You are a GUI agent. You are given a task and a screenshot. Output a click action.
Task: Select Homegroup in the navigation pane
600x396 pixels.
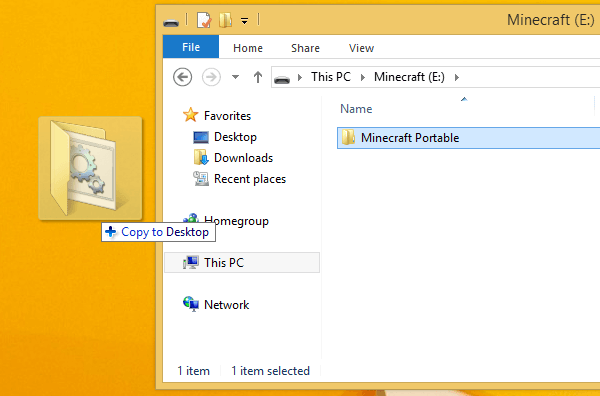(x=236, y=220)
